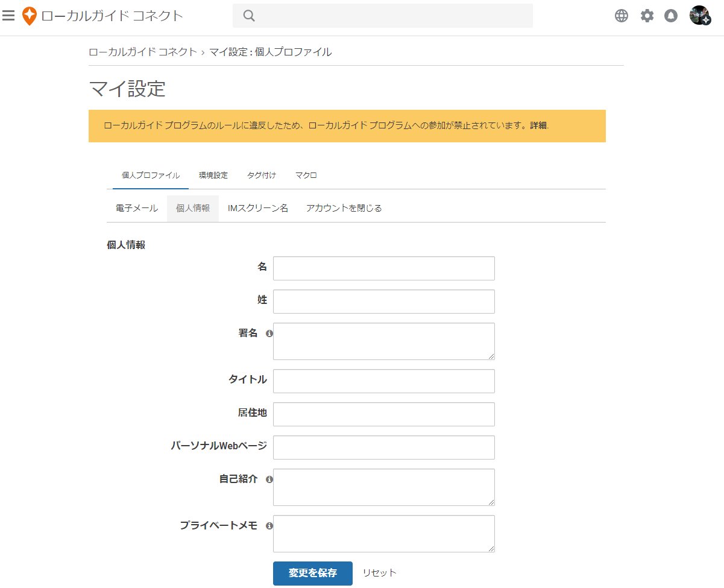Open the notifications bell icon
The image size is (724, 588).
pyautogui.click(x=671, y=16)
